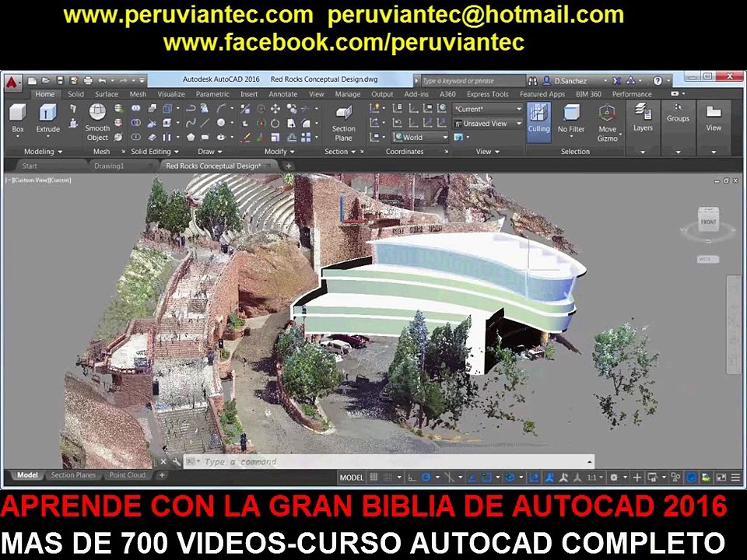Viewport: 747px width, 560px height.
Task: Click the binoculars search icon
Action: click(532, 81)
